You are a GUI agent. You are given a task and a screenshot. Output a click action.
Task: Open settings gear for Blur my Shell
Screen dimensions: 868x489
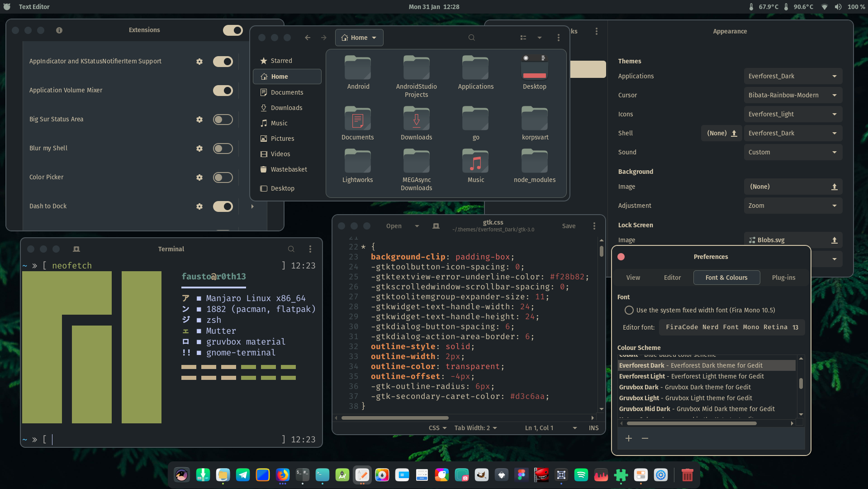(x=199, y=149)
